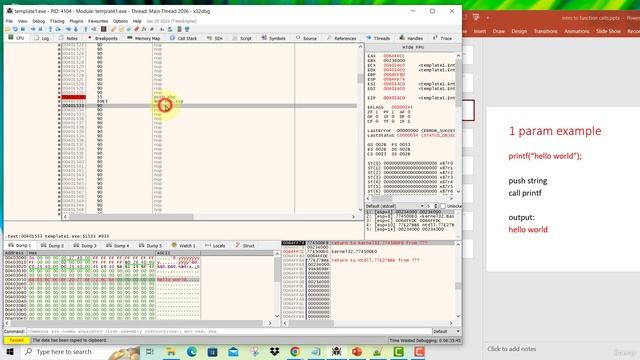
Task: Click the Check for updates toolbar icon
Action: 187,29
